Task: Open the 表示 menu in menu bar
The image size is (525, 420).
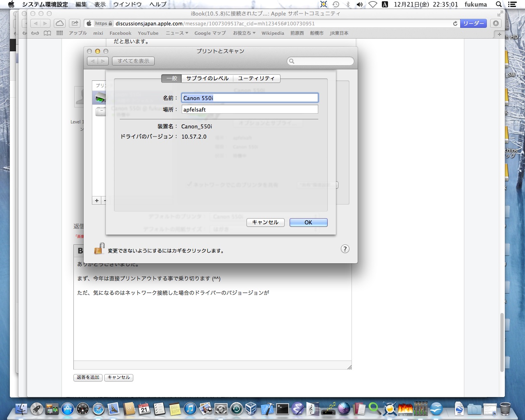Action: coord(100,5)
